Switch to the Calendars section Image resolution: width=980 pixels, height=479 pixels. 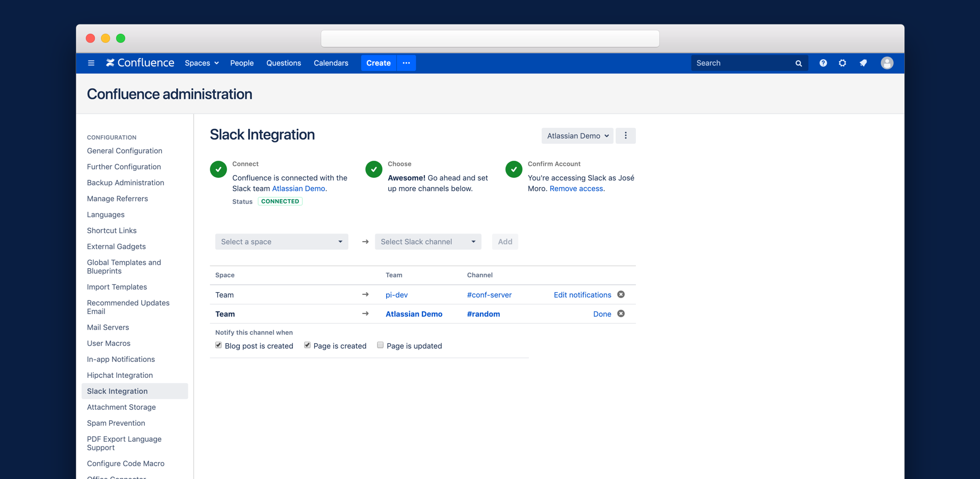[x=331, y=63]
